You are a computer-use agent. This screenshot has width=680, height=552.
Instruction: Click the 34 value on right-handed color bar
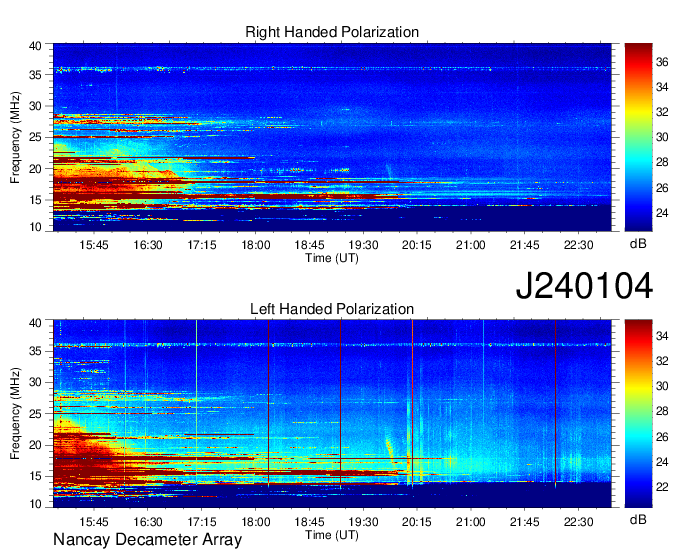(x=662, y=88)
